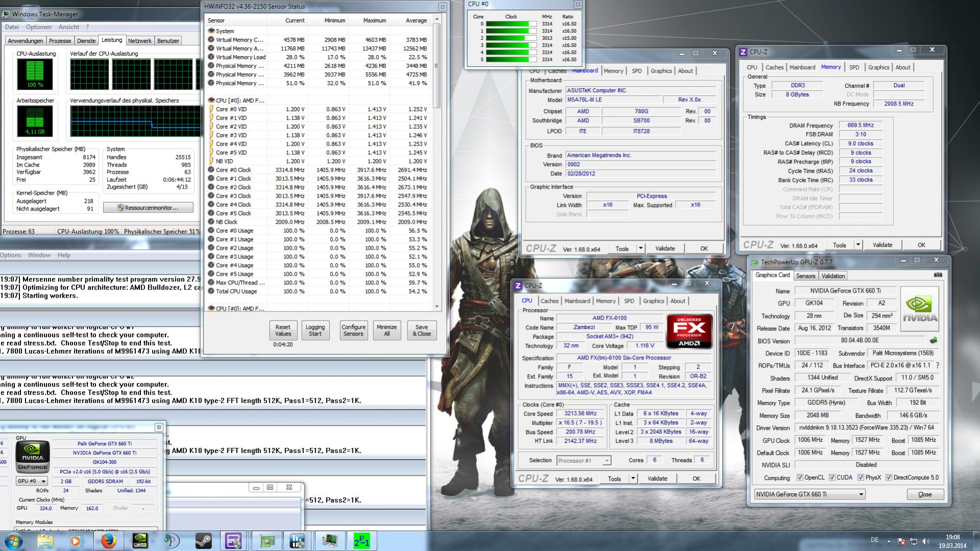Switch to the Netzwerk tab in Task Manager
Image resolution: width=980 pixels, height=551 pixels.
[x=139, y=41]
